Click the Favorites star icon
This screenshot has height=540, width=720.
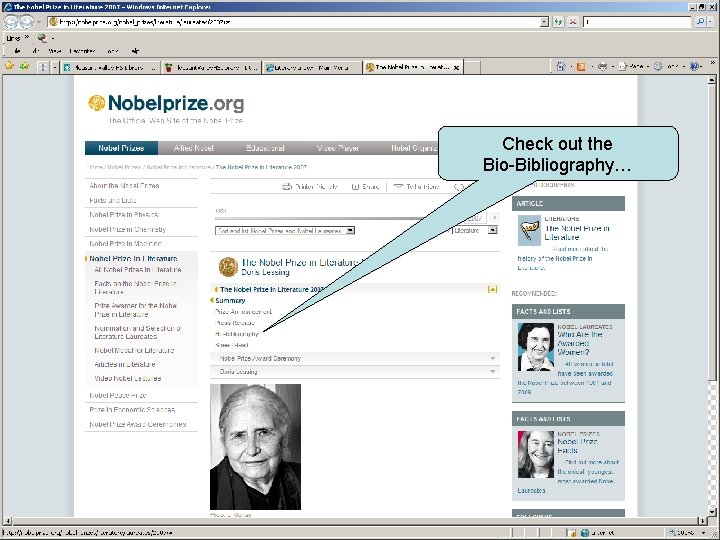click(10, 67)
